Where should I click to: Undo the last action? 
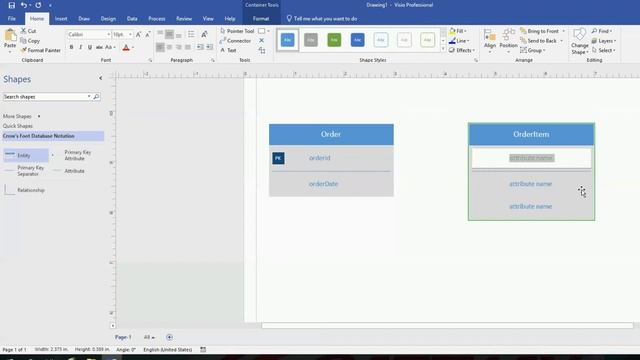click(24, 5)
